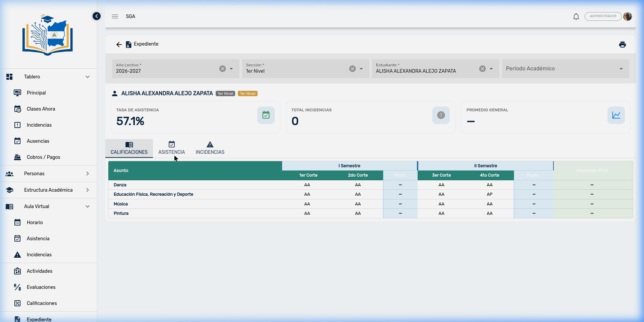Go back using the Expediente back arrow
The height and width of the screenshot is (322, 644).
pos(119,44)
